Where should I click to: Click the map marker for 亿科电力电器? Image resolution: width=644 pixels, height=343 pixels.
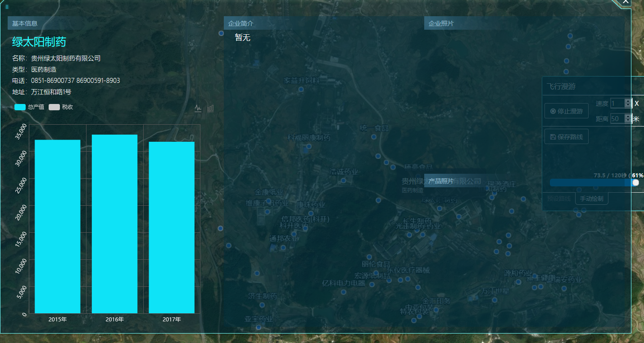[344, 292]
